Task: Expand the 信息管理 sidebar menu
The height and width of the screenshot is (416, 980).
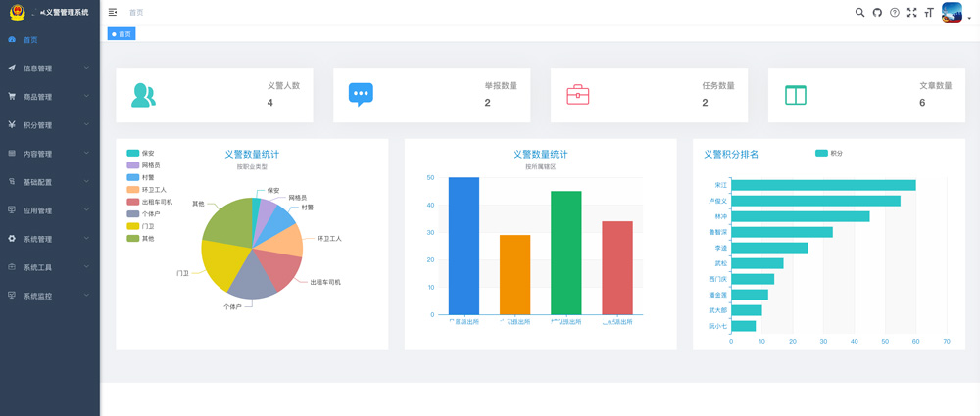Action: pyautogui.click(x=49, y=69)
